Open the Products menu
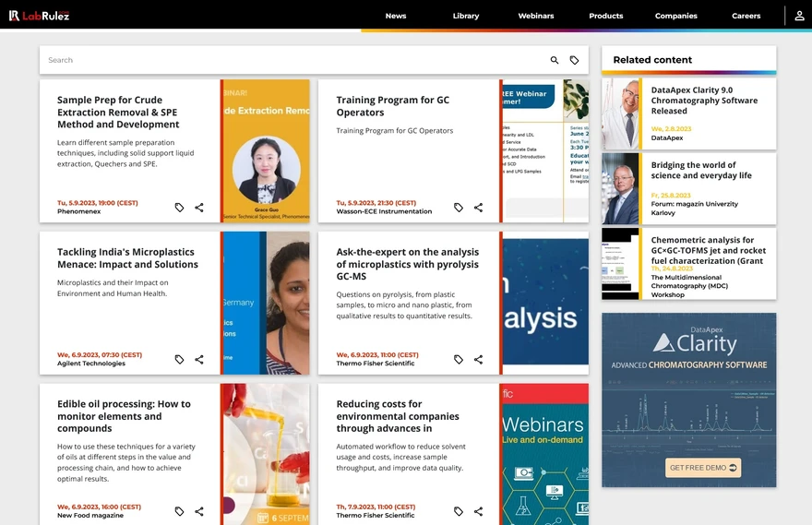 (x=606, y=16)
